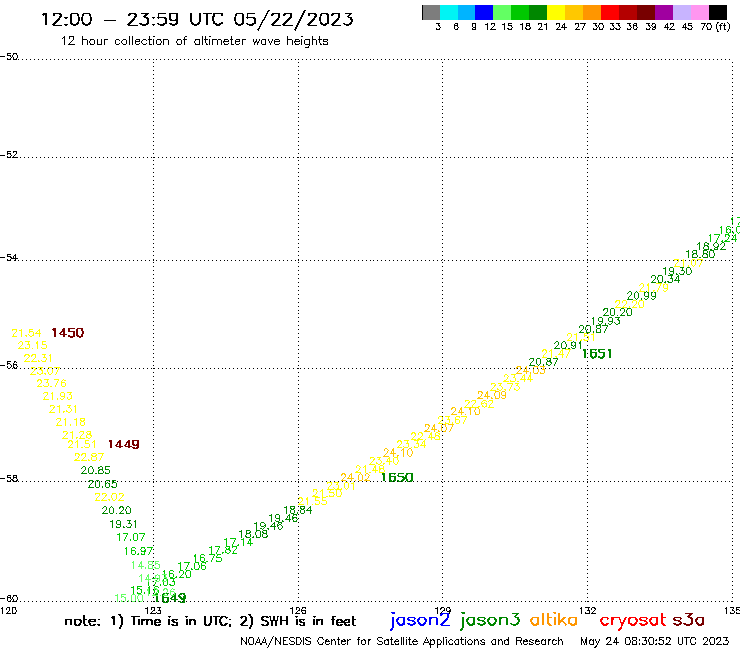Click the wave height value 14.85
740x650 pixels.
click(146, 565)
